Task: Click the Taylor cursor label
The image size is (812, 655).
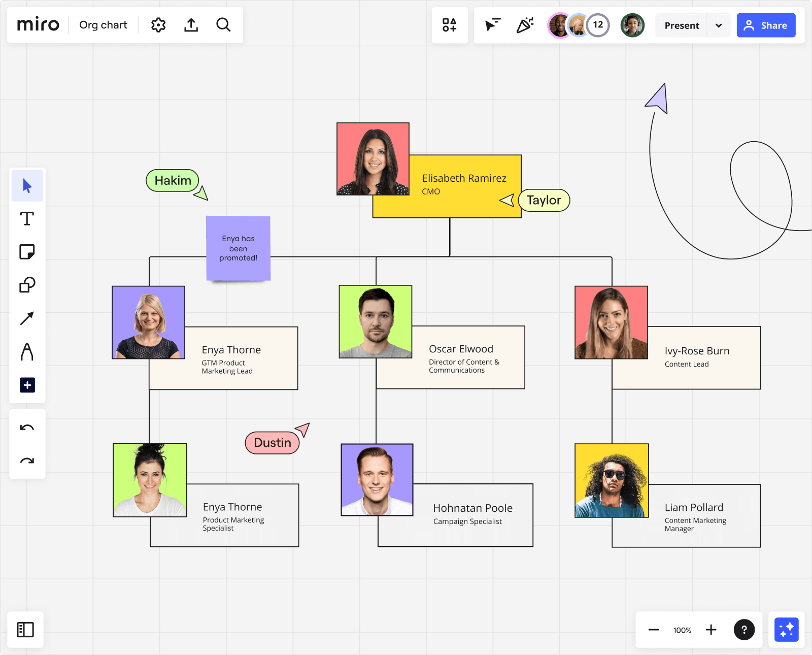Action: coord(544,200)
